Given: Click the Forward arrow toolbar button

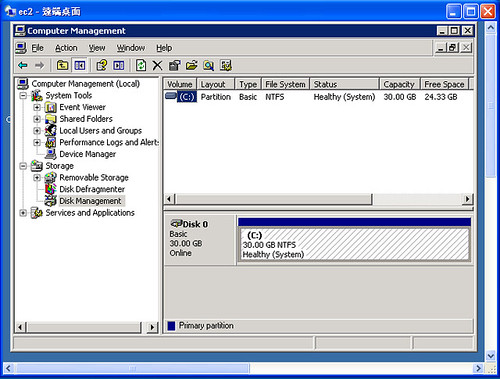Looking at the screenshot, I should 39,65.
